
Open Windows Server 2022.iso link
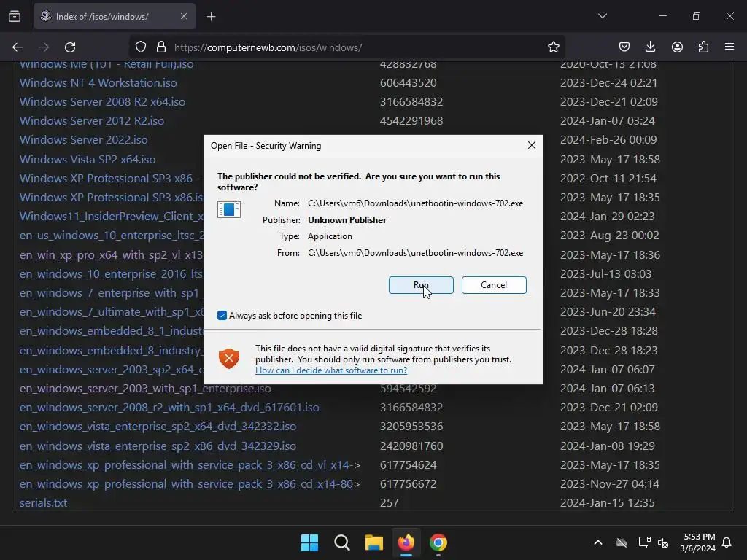(84, 139)
